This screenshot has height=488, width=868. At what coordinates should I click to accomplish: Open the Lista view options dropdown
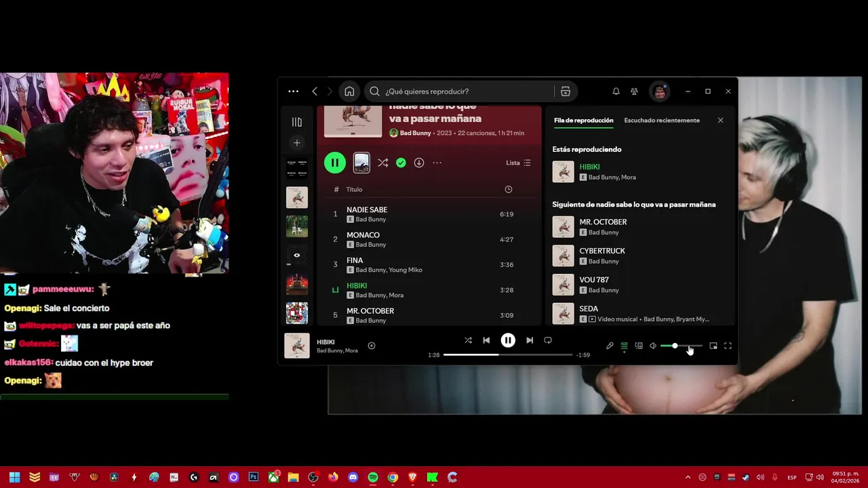tap(519, 163)
